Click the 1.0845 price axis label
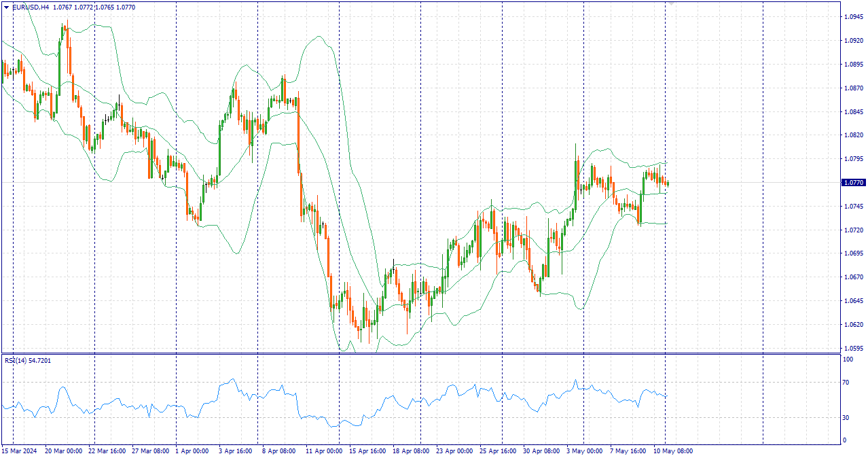The height and width of the screenshot is (458, 868). coord(853,112)
